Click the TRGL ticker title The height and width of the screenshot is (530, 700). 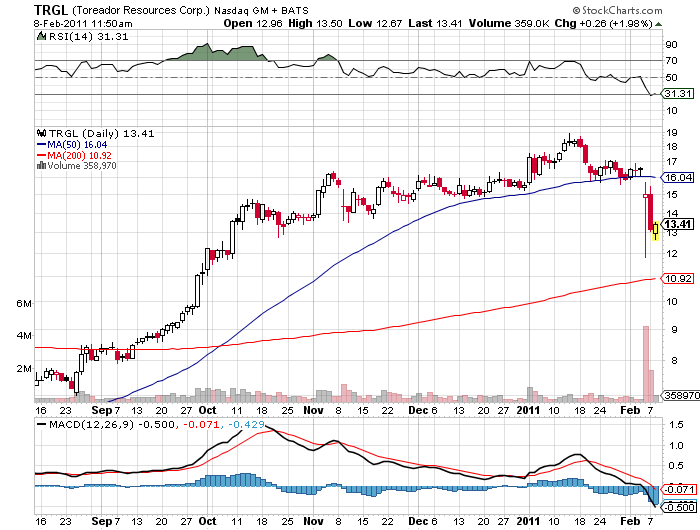[x=50, y=10]
